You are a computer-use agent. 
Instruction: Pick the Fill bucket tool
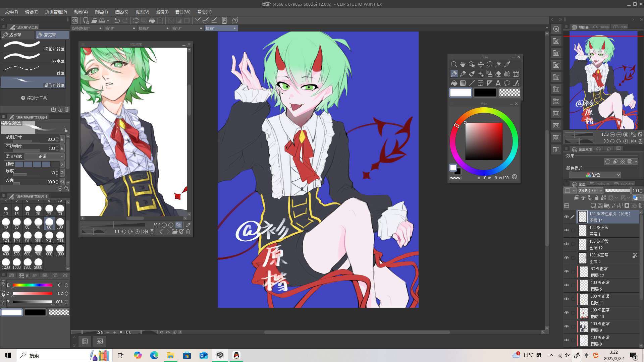tap(454, 83)
